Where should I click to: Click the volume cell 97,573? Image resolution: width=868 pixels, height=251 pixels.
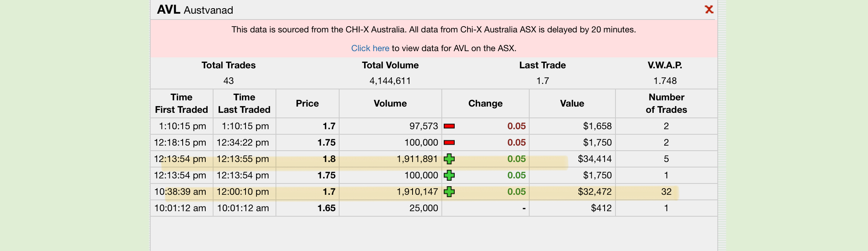coord(424,126)
